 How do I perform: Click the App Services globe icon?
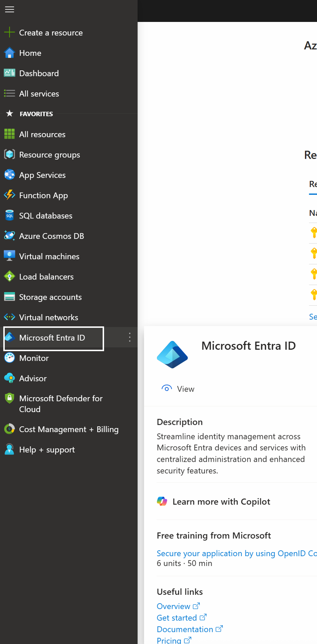coord(9,175)
